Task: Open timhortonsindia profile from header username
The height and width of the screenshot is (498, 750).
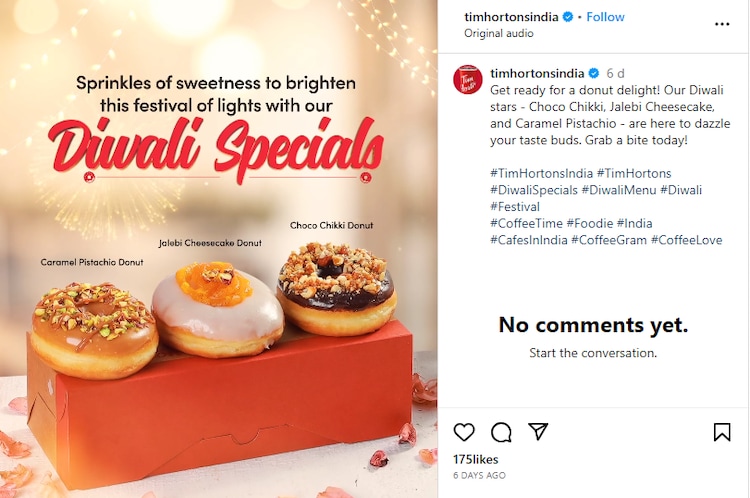Action: 511,17
